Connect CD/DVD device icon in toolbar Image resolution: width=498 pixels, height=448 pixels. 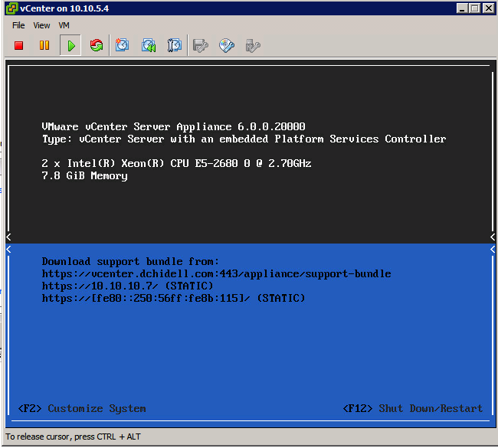tap(227, 45)
